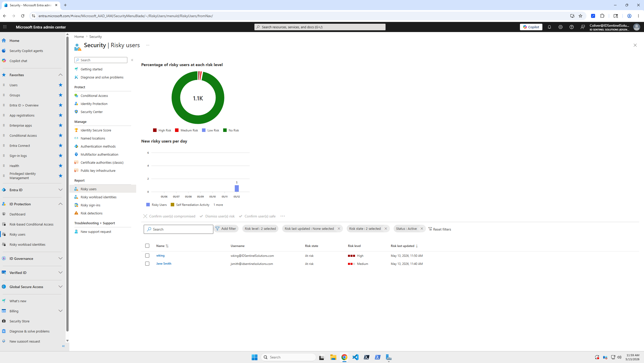Focus the Security blade menu search box
644x363 pixels.
pos(101,60)
